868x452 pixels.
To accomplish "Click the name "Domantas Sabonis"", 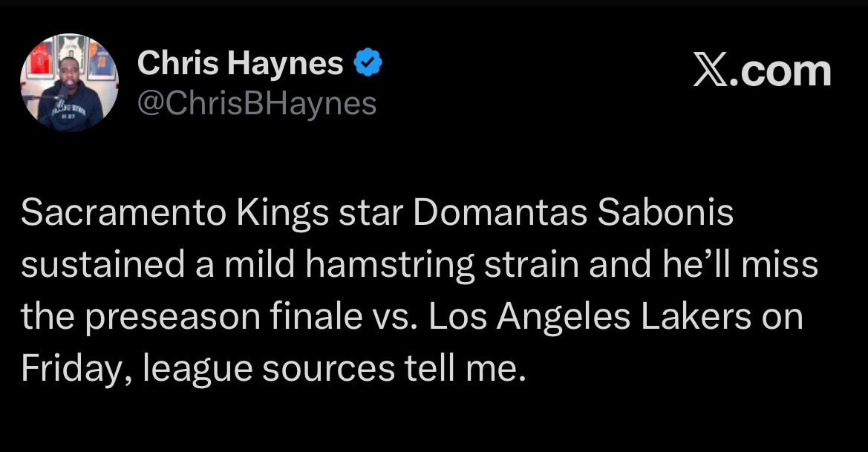I will pyautogui.click(x=572, y=214).
